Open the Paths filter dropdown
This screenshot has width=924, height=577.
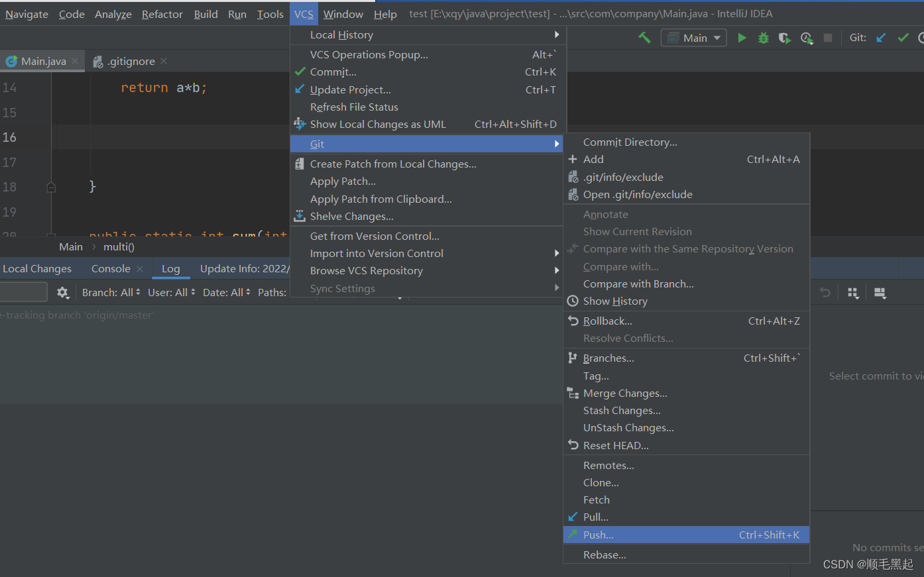click(272, 292)
